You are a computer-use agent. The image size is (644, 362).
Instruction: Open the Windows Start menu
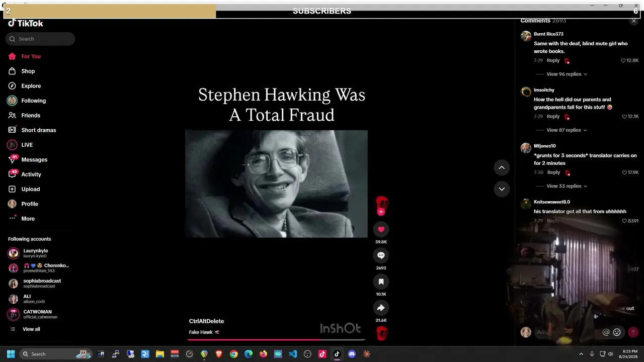[11, 354]
